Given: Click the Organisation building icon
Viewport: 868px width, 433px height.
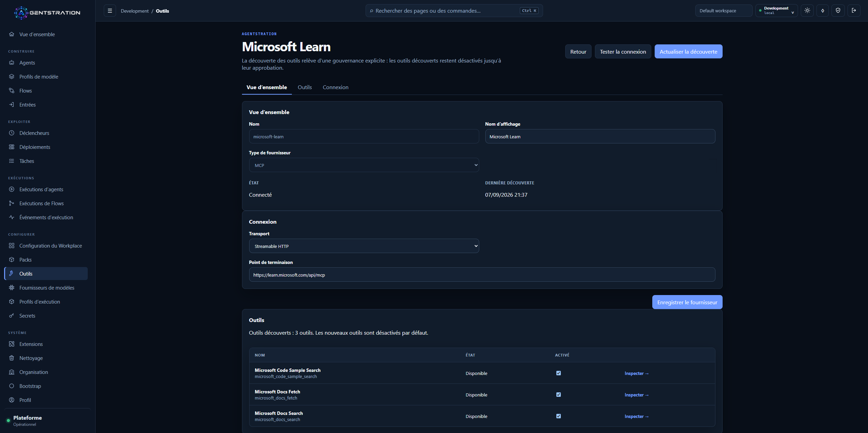Looking at the screenshot, I should [x=12, y=372].
